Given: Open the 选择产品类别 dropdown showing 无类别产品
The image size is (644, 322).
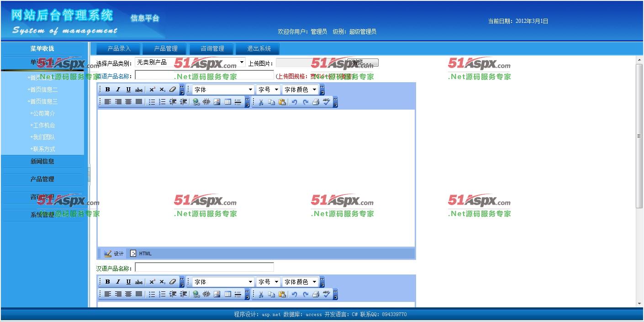Looking at the screenshot, I should [x=190, y=63].
